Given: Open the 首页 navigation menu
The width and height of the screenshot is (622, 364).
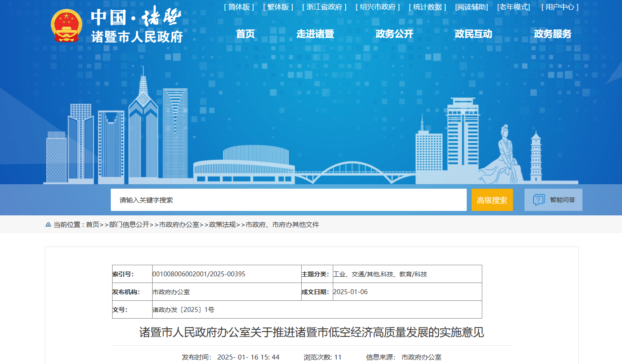Looking at the screenshot, I should pos(245,34).
